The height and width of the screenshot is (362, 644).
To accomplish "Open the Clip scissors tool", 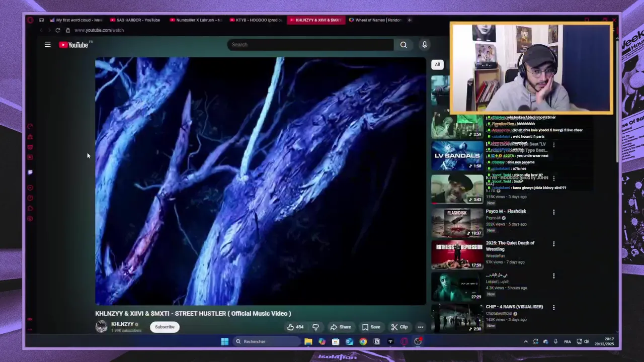I will pyautogui.click(x=399, y=327).
